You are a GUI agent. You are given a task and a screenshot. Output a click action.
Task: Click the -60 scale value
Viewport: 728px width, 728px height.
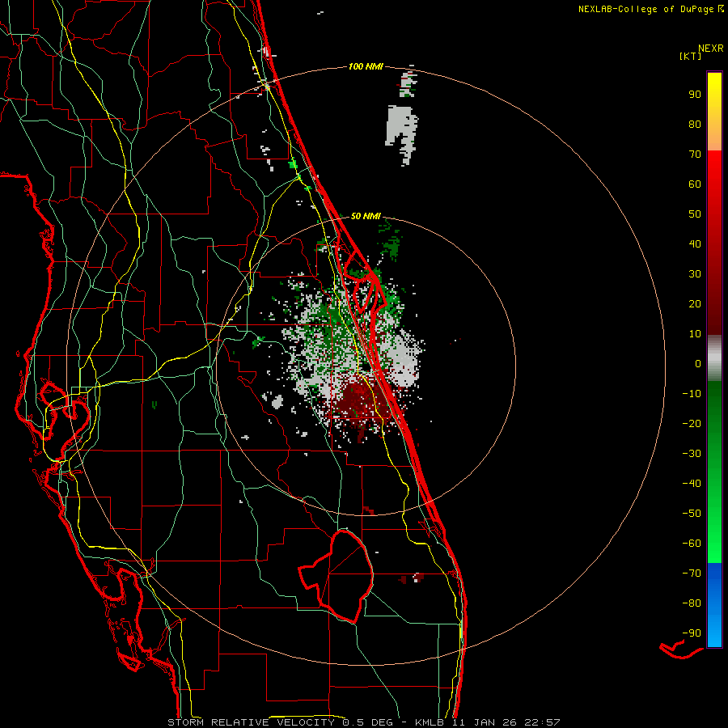[692, 544]
